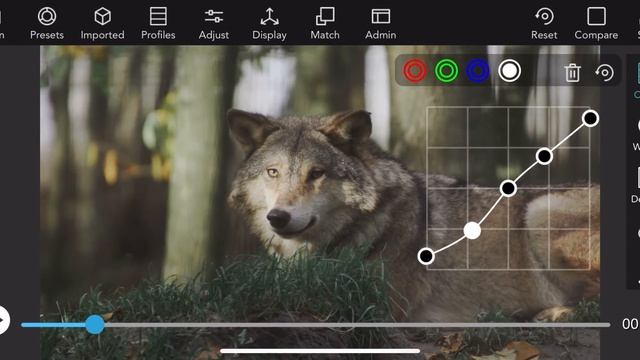This screenshot has width=640, height=360.
Task: Select the bottom-left black curve point
Action: [426, 256]
